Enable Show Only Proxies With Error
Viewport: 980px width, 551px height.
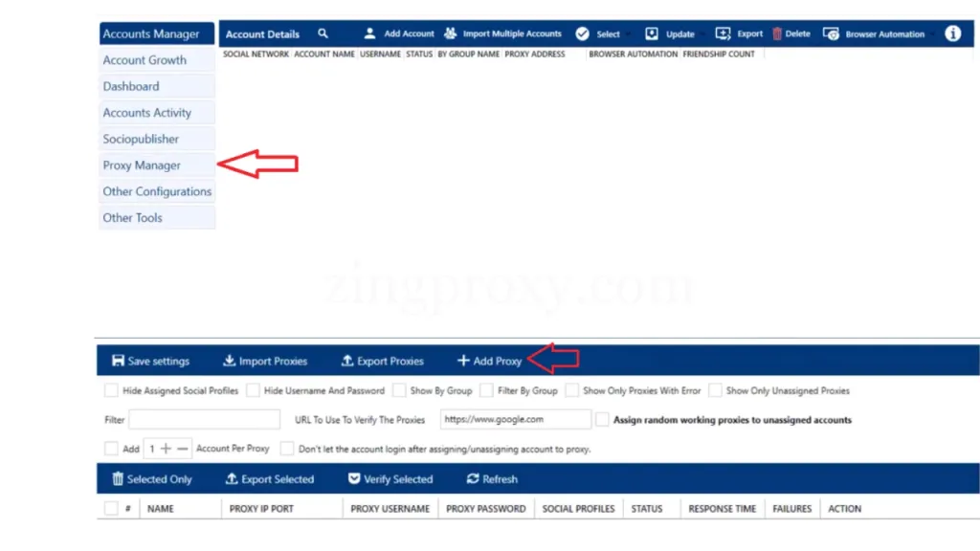pos(572,390)
